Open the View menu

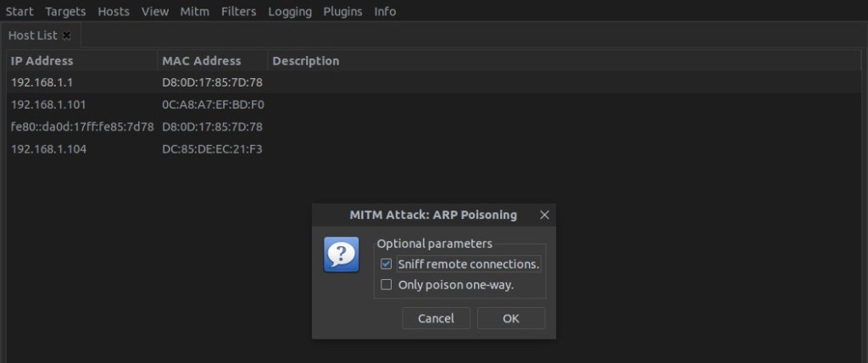[x=155, y=12]
